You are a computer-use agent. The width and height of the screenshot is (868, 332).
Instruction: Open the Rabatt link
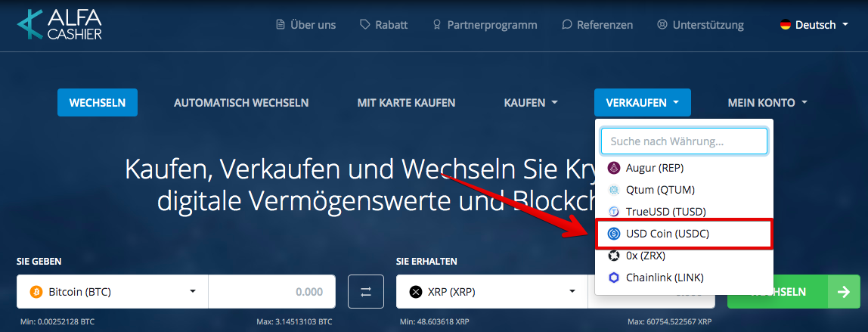[x=383, y=25]
